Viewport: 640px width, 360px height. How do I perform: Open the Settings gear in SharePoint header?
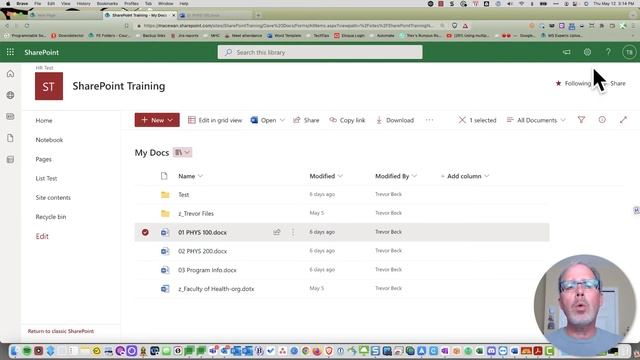pos(587,52)
